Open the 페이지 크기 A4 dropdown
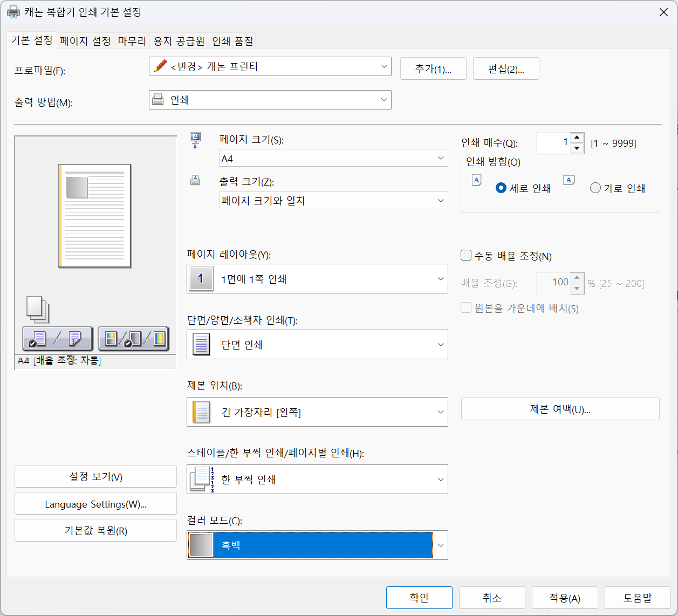The image size is (678, 616). click(333, 159)
